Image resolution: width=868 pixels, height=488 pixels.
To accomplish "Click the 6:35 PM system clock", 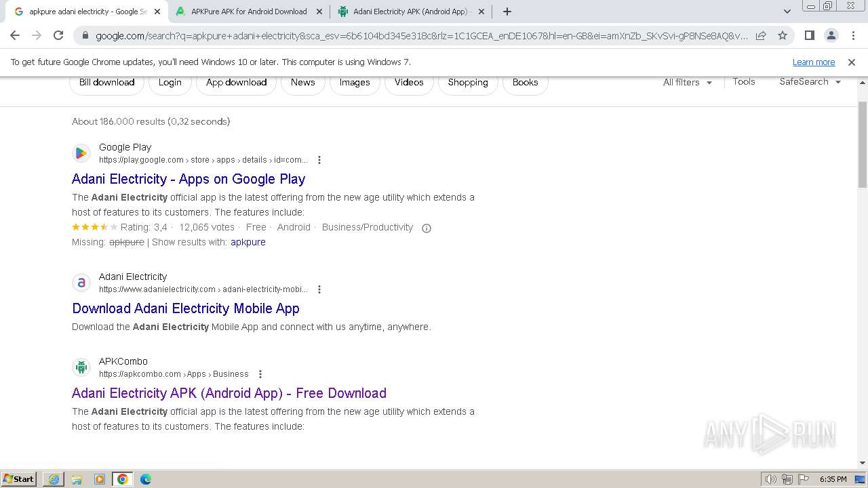I will click(833, 479).
